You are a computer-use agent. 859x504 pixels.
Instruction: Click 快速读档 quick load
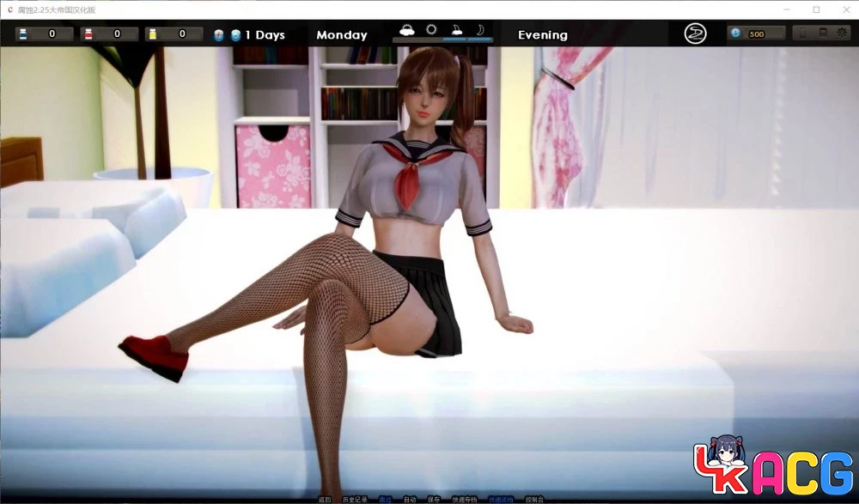pyautogui.click(x=502, y=500)
